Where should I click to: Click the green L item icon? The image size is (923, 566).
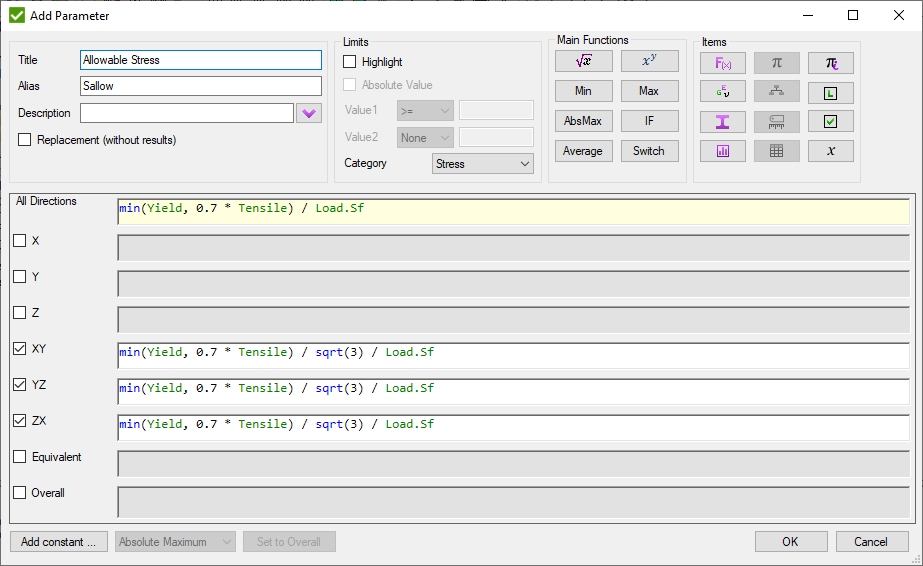click(x=830, y=92)
